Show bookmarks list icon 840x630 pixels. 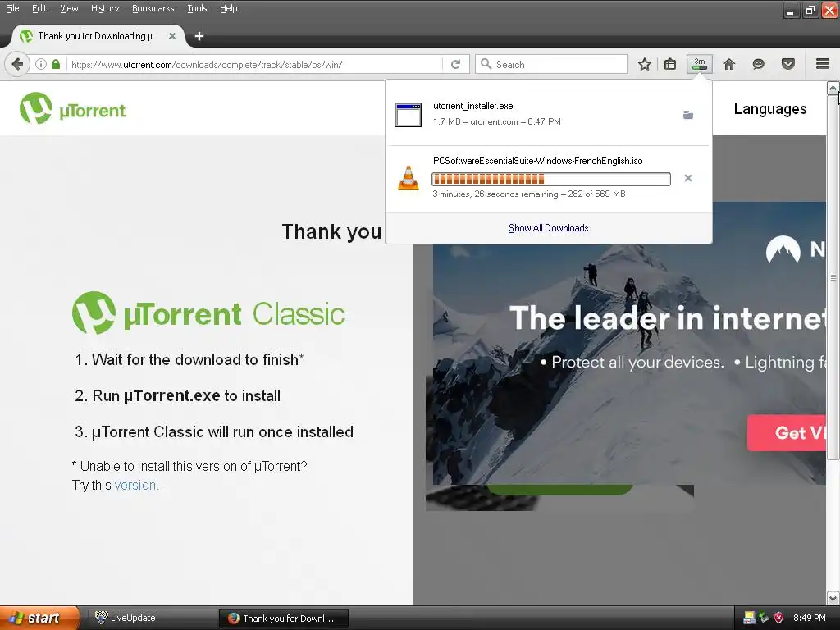click(670, 64)
